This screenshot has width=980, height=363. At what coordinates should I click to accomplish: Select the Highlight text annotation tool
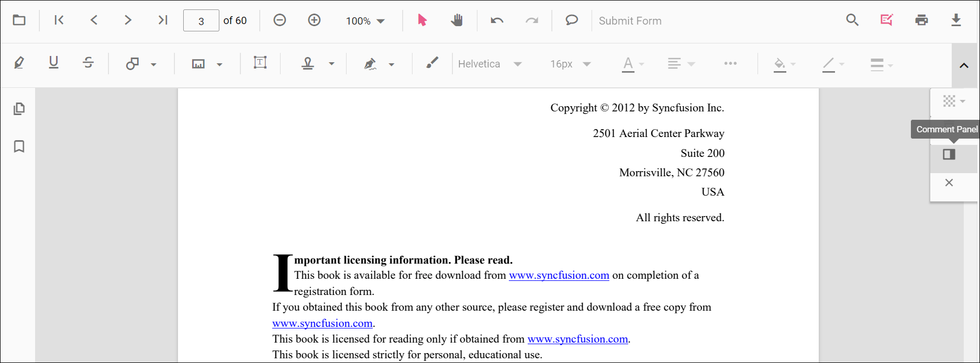(x=19, y=63)
